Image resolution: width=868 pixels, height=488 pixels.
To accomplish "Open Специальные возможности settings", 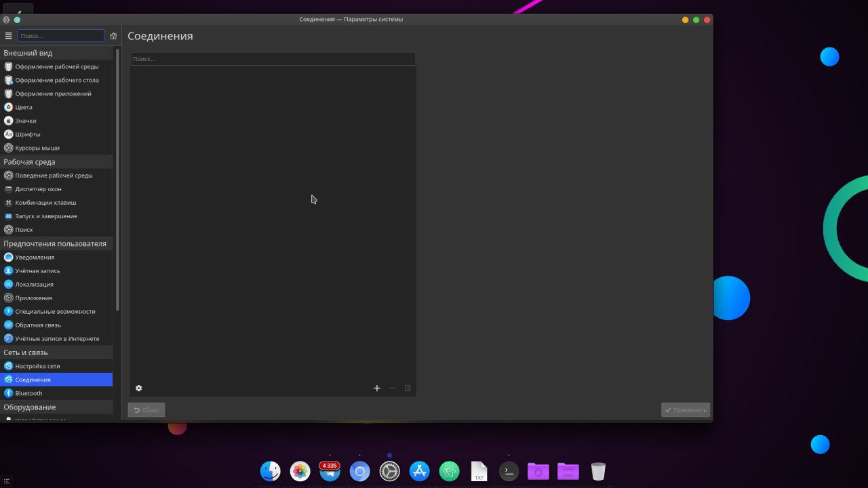I will point(56,312).
